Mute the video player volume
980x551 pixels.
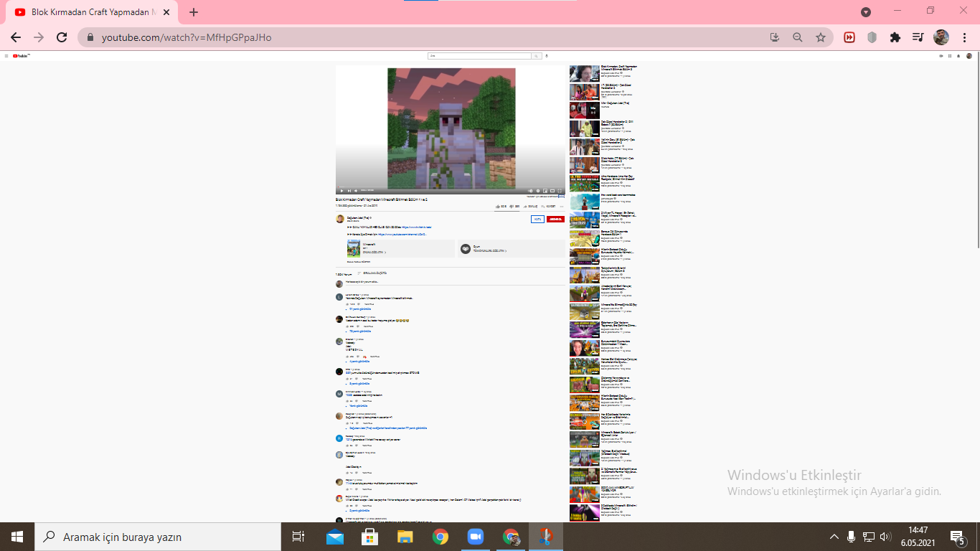(x=356, y=190)
